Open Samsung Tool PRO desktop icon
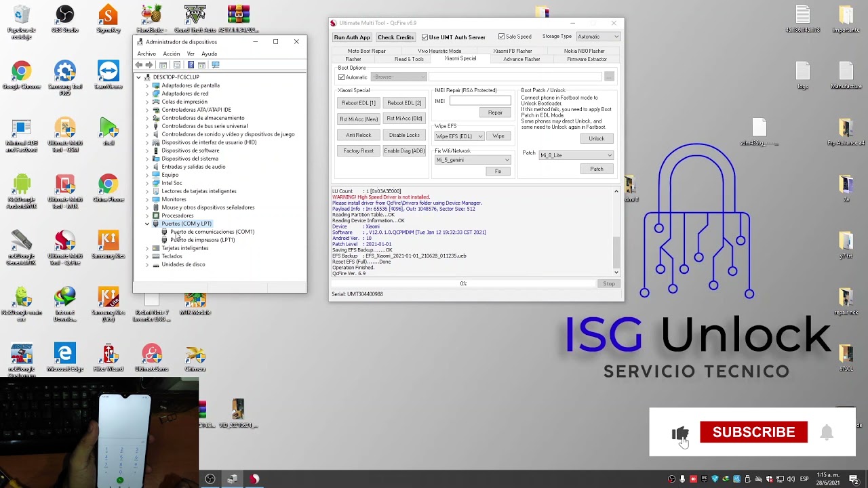 (x=65, y=78)
